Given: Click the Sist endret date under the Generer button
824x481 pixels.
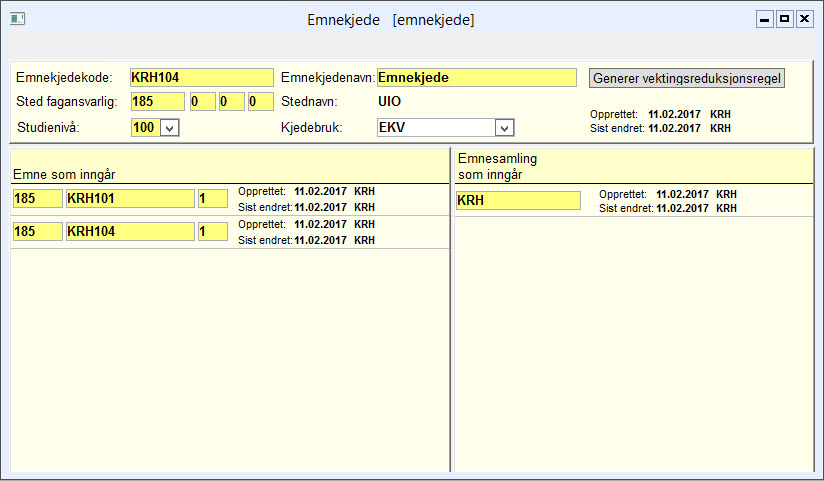Looking at the screenshot, I should (x=674, y=128).
